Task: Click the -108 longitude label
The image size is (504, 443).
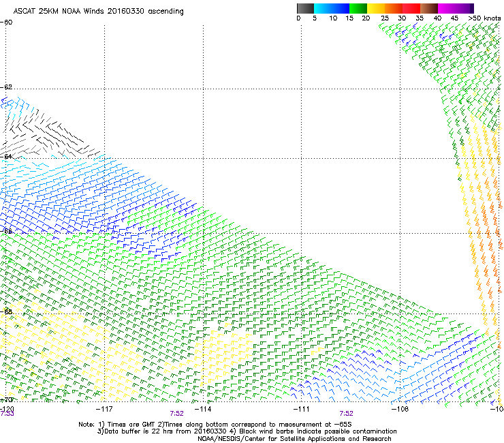Action: click(x=400, y=409)
